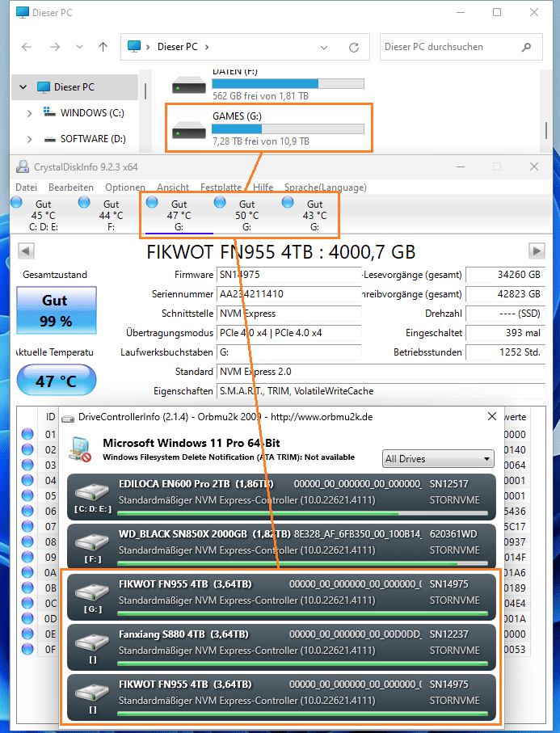
Task: Click Dieser PC breadcrumb in address bar
Action: click(178, 47)
